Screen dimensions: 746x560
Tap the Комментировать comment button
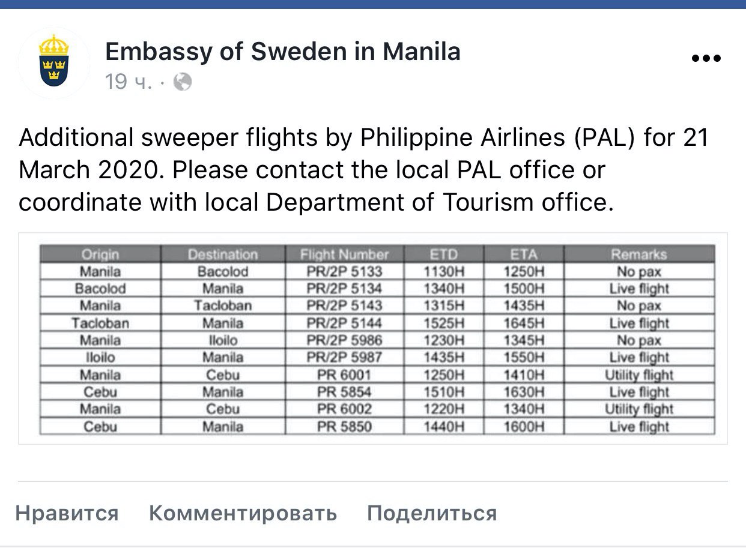coord(243,513)
